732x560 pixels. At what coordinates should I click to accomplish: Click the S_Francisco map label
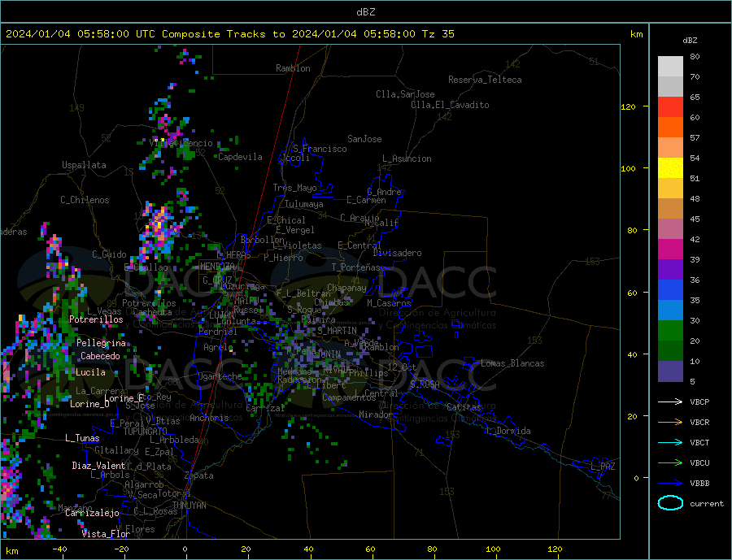tap(320, 149)
